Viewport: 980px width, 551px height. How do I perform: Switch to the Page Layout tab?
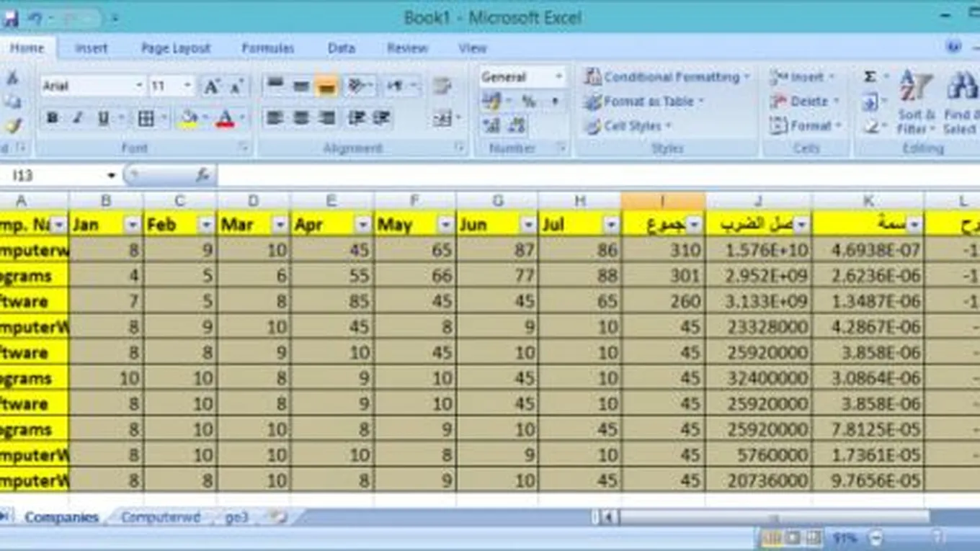176,48
